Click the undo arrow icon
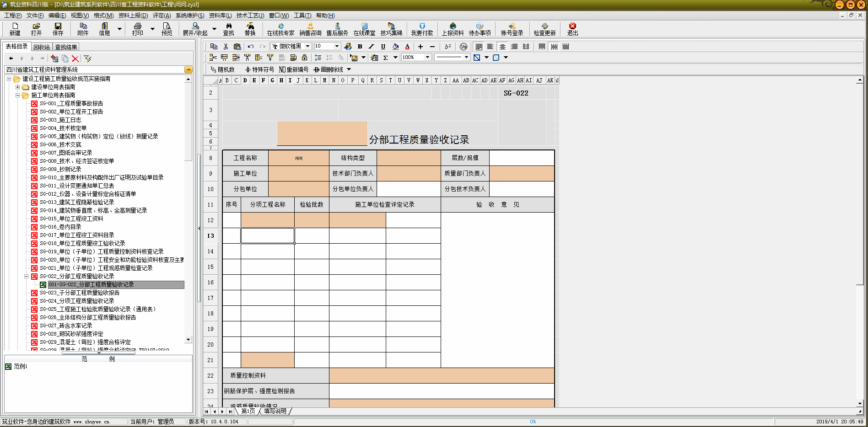Viewport: 868px width, 427px height. click(251, 46)
